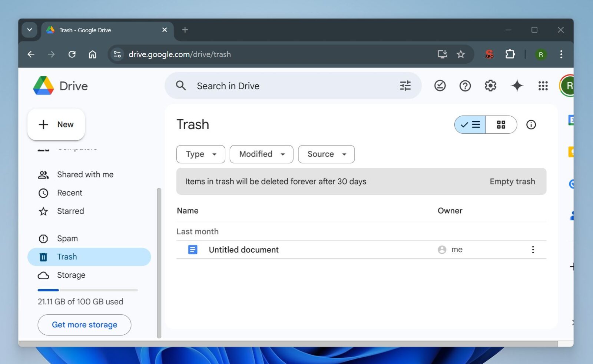Image resolution: width=593 pixels, height=364 pixels.
Task: Open search options sliders icon in search bar
Action: (405, 86)
